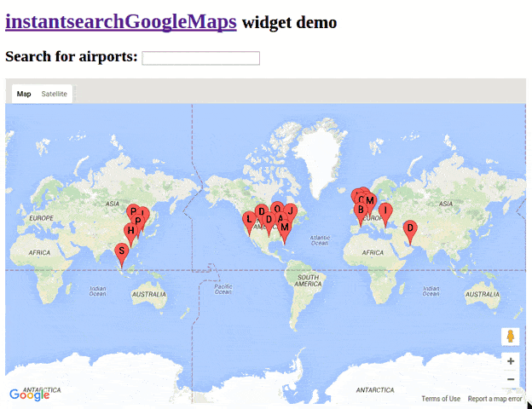This screenshot has height=409, width=532.
Task: Select the C marker in Europe
Action: point(361,199)
